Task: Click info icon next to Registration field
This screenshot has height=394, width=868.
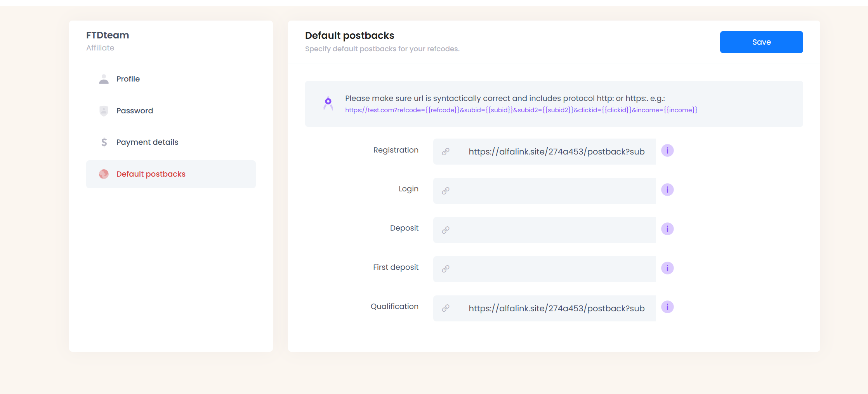Action: (x=667, y=151)
